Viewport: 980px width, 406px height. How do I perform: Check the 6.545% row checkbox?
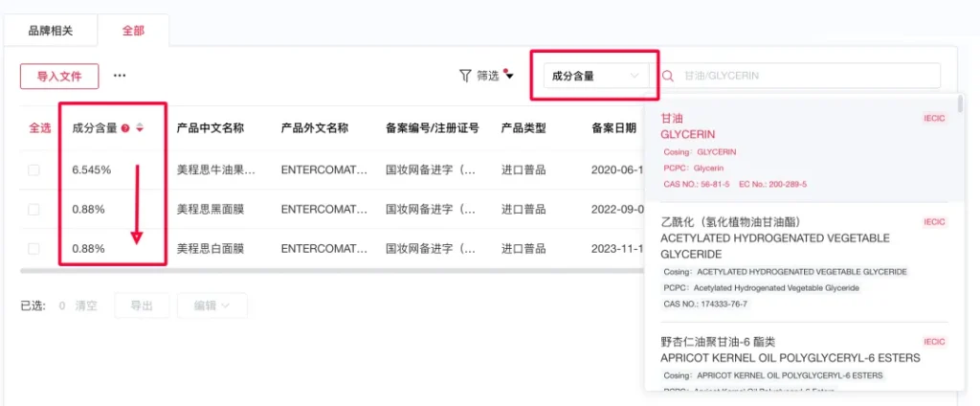[34, 169]
